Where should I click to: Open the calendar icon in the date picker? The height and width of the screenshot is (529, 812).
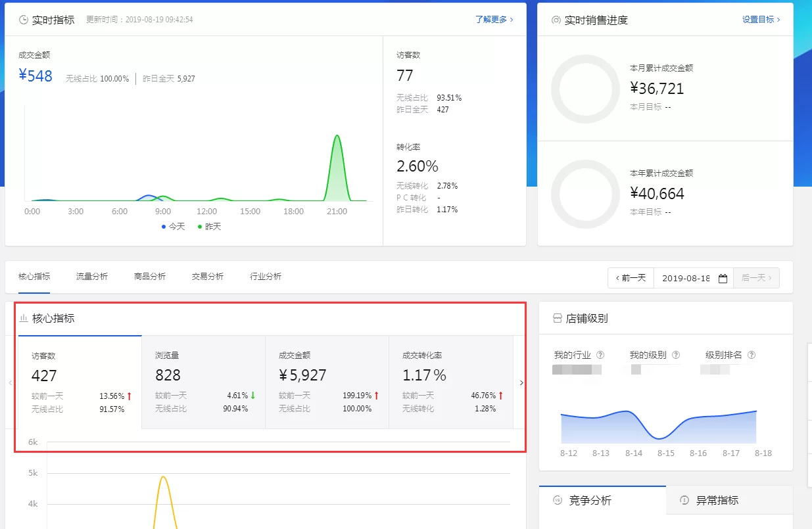tap(723, 278)
